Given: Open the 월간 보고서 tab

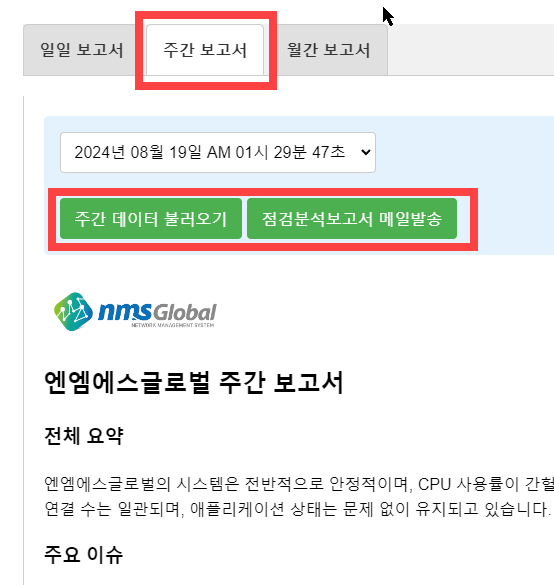Looking at the screenshot, I should pyautogui.click(x=329, y=50).
